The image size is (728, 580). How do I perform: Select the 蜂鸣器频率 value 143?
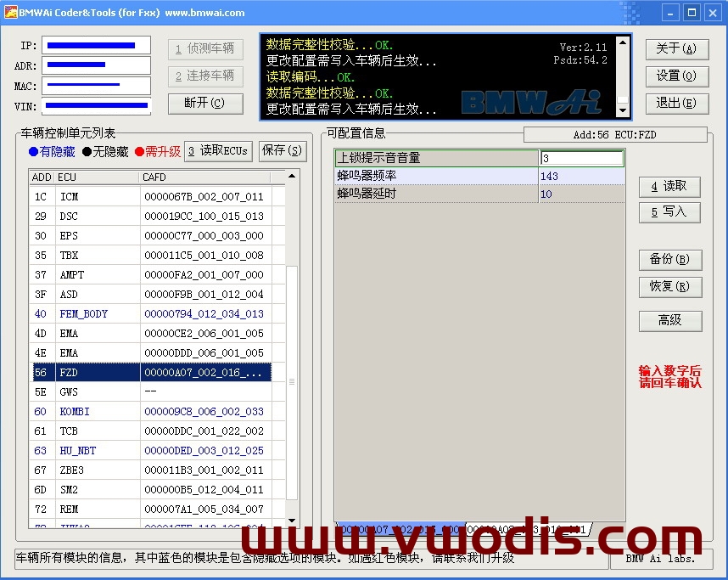[x=581, y=177]
